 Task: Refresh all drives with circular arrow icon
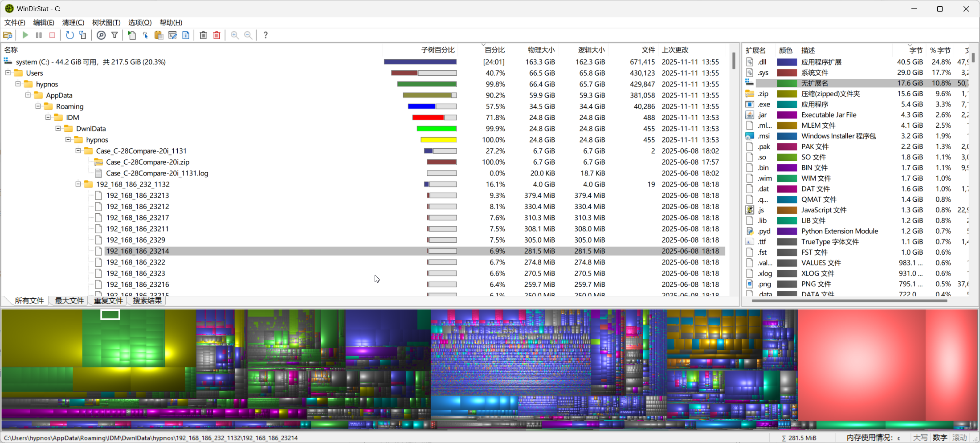[69, 35]
